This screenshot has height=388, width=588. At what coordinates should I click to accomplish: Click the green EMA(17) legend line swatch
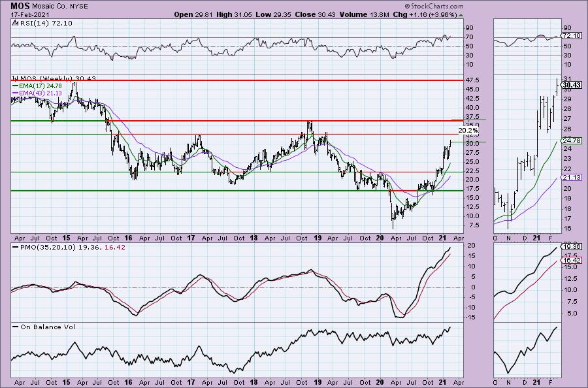pos(16,86)
